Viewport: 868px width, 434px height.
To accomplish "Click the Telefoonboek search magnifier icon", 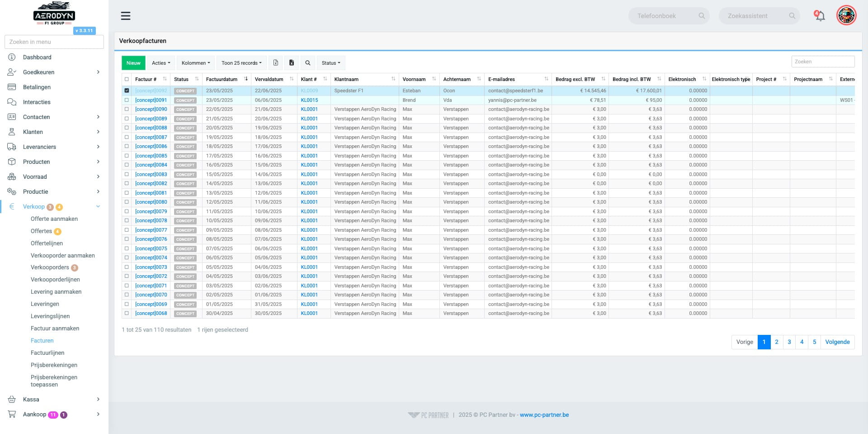I will tap(702, 16).
